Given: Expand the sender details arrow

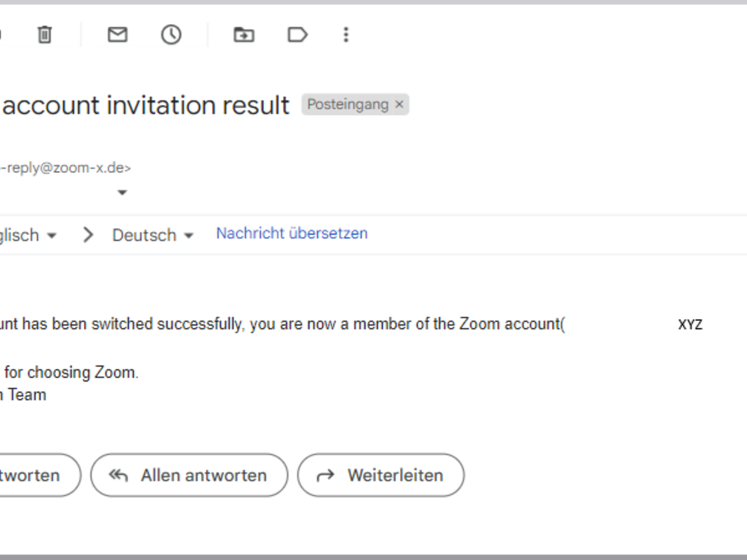Looking at the screenshot, I should (x=122, y=192).
